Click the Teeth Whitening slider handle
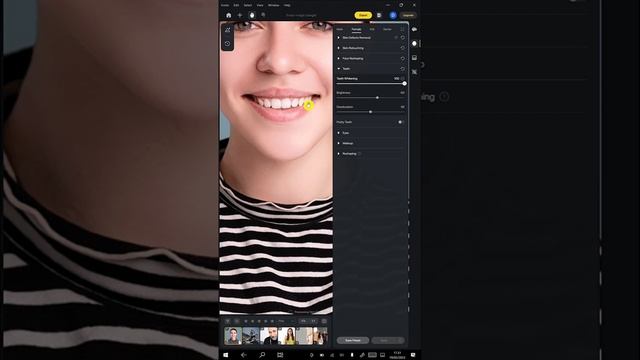Screen dimensions: 640x360 (404, 84)
